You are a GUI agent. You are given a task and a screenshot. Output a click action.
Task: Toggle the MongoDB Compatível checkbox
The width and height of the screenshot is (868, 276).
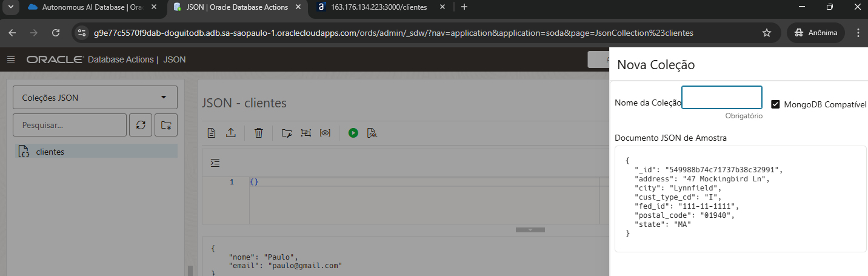click(775, 104)
